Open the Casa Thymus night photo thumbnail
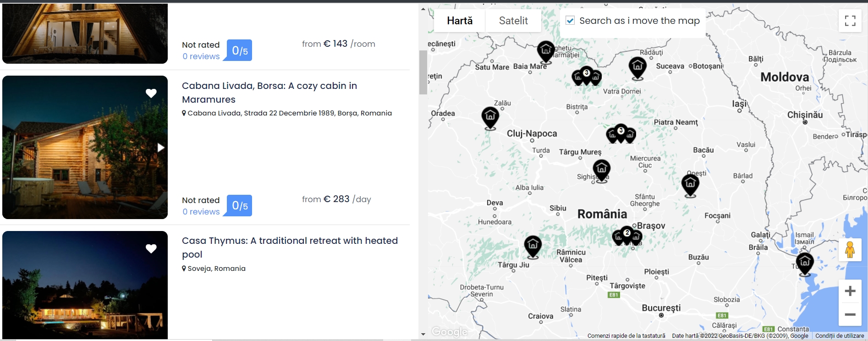 pos(85,285)
